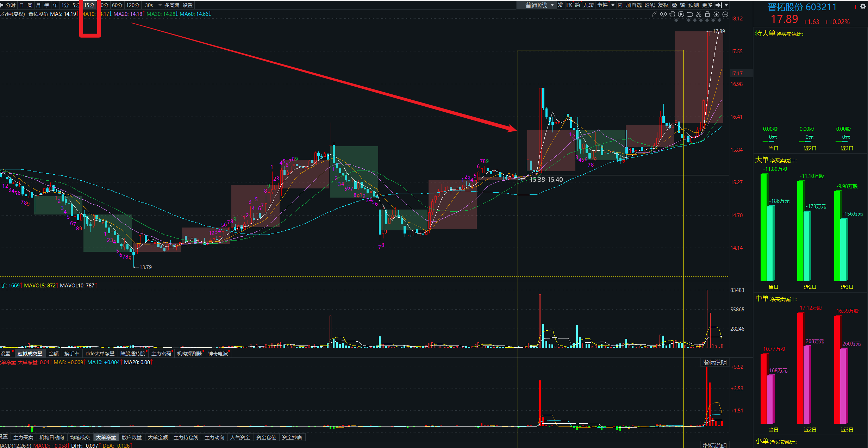The height and width of the screenshot is (448, 868).
Task: Collapse panel with the arrow-to-bar icon
Action: pyautogui.click(x=719, y=5)
